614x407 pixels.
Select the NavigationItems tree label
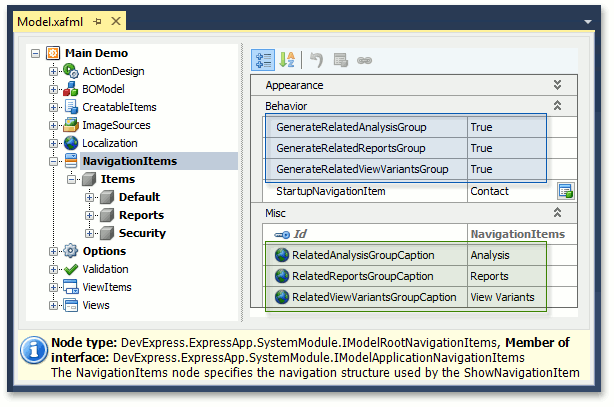(130, 161)
